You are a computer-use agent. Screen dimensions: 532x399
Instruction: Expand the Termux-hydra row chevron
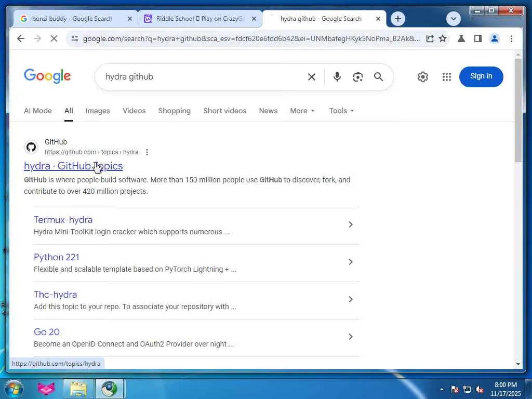click(x=351, y=224)
